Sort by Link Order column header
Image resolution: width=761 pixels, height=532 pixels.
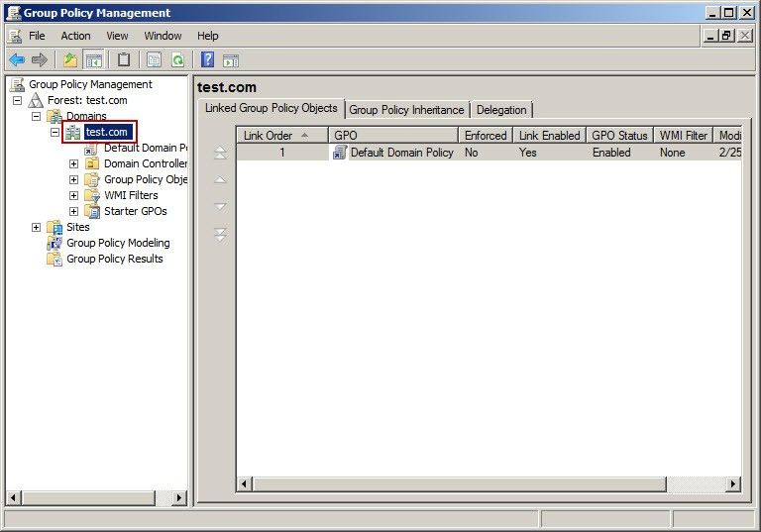click(282, 136)
